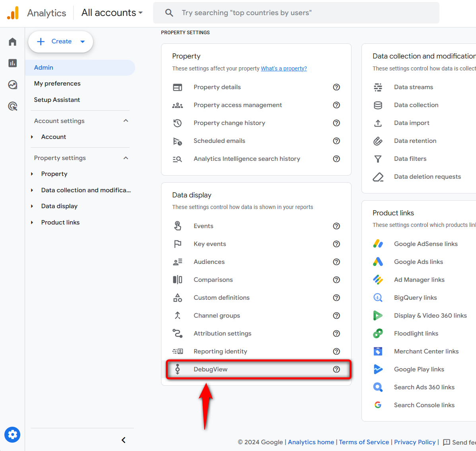Click the Data import upload icon
476x451 pixels.
pos(378,123)
